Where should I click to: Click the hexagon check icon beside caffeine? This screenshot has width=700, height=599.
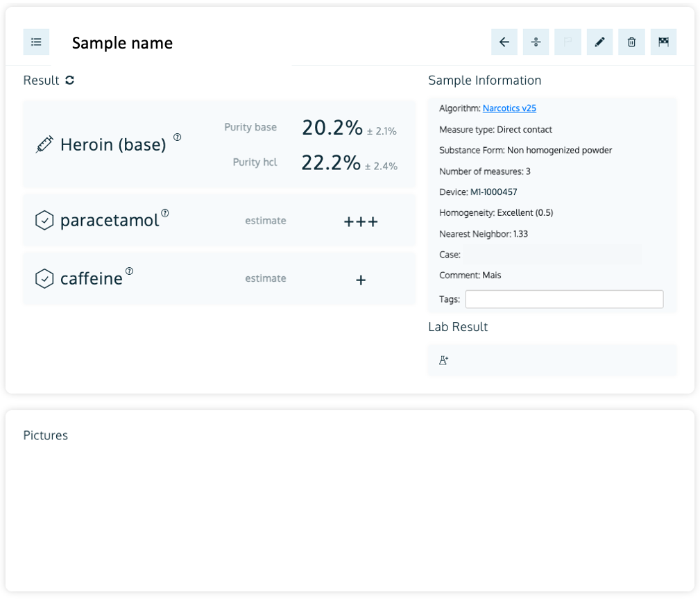point(44,279)
